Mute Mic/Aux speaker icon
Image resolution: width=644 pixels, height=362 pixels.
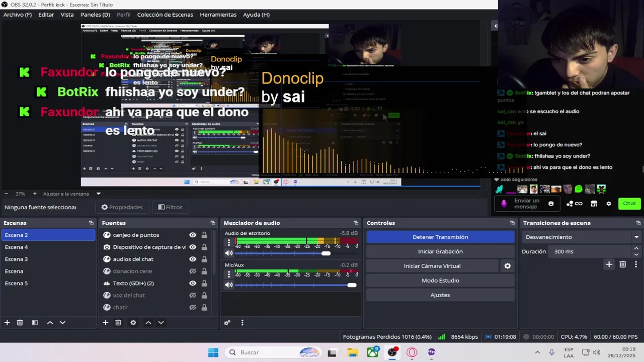[x=229, y=285]
